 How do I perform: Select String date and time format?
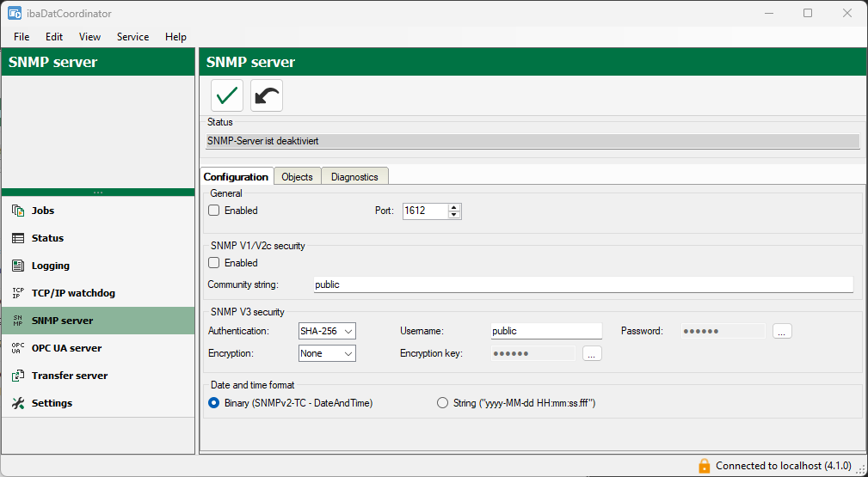tap(442, 403)
